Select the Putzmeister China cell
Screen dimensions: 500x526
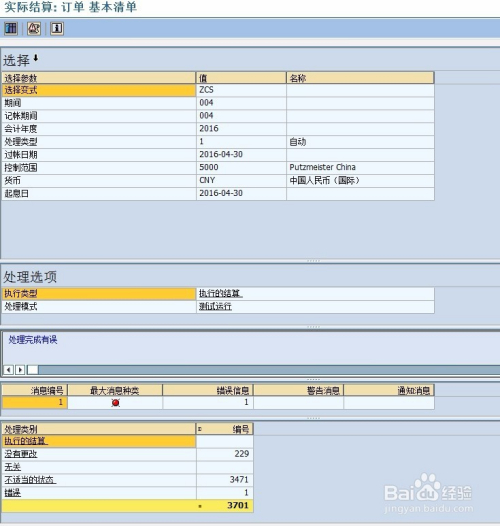click(x=360, y=167)
